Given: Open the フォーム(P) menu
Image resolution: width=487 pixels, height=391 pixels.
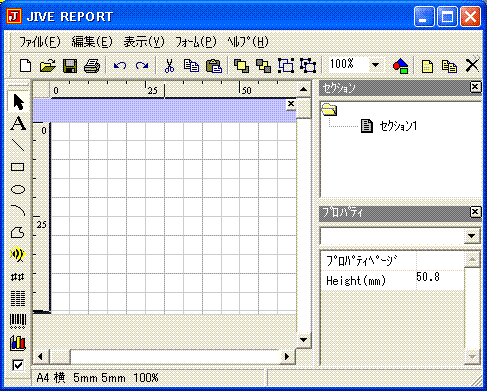Looking at the screenshot, I should click(196, 42).
